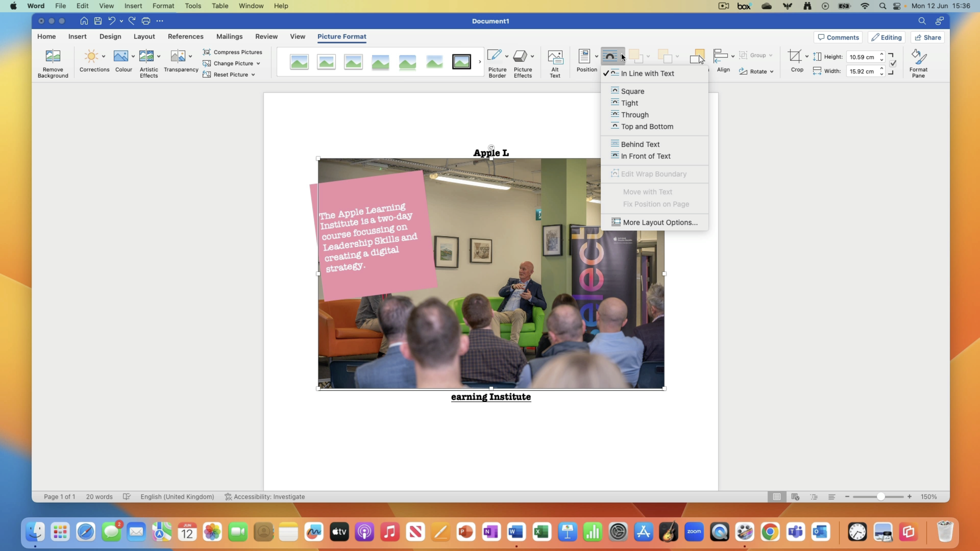Expand the Rotate dropdown
Screen dimensions: 980x551
(x=772, y=71)
